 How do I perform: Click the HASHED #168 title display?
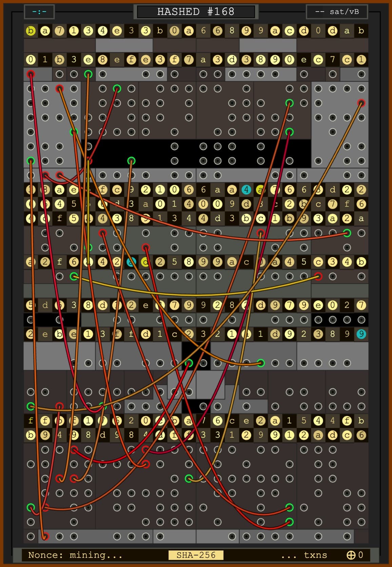[x=196, y=12]
